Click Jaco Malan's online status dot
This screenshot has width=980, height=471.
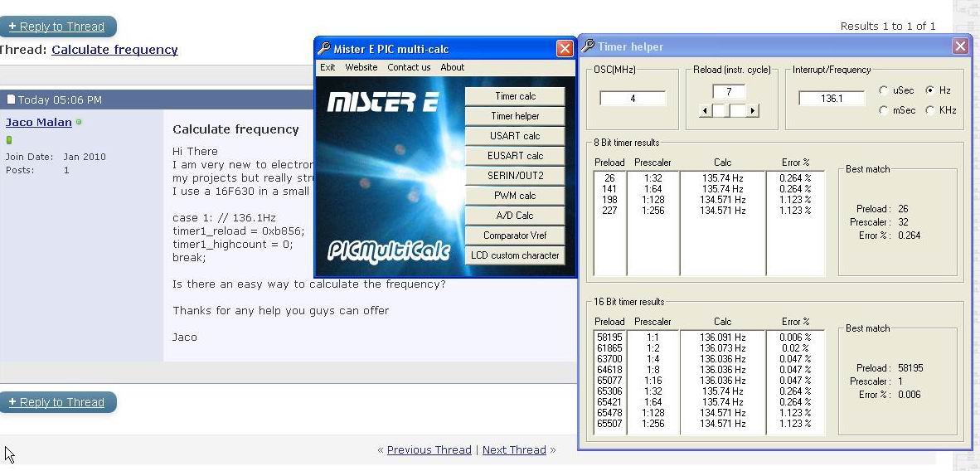[79, 122]
